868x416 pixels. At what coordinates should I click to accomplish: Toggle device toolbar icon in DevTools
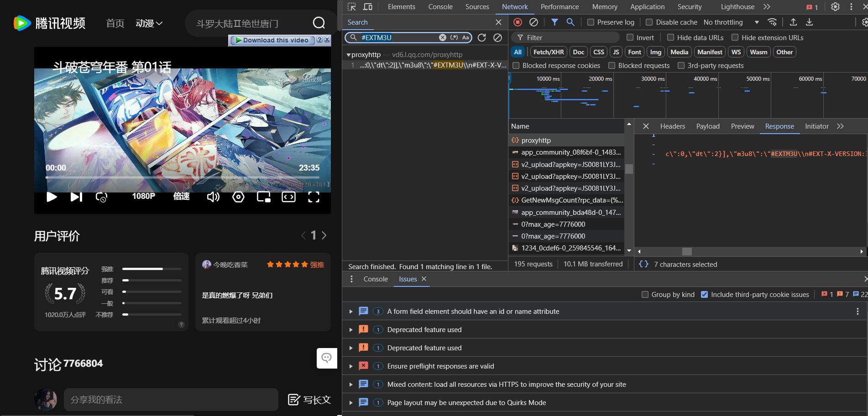tap(367, 7)
